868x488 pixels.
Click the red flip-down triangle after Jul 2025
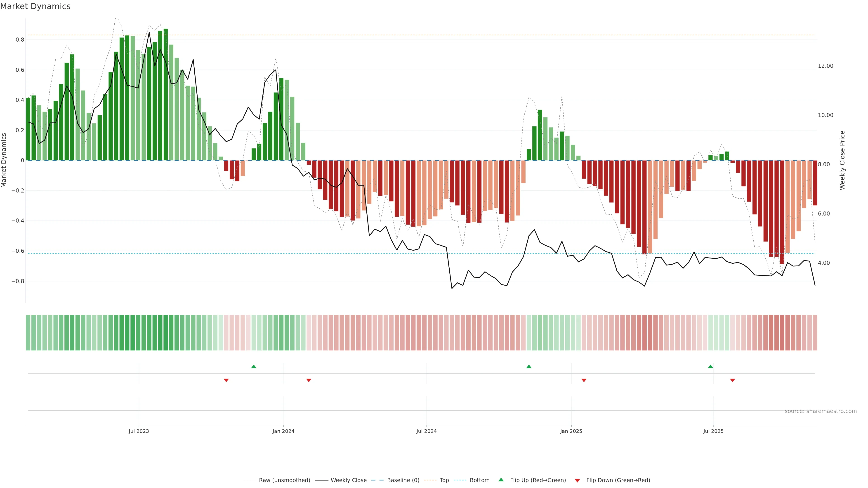tap(733, 380)
